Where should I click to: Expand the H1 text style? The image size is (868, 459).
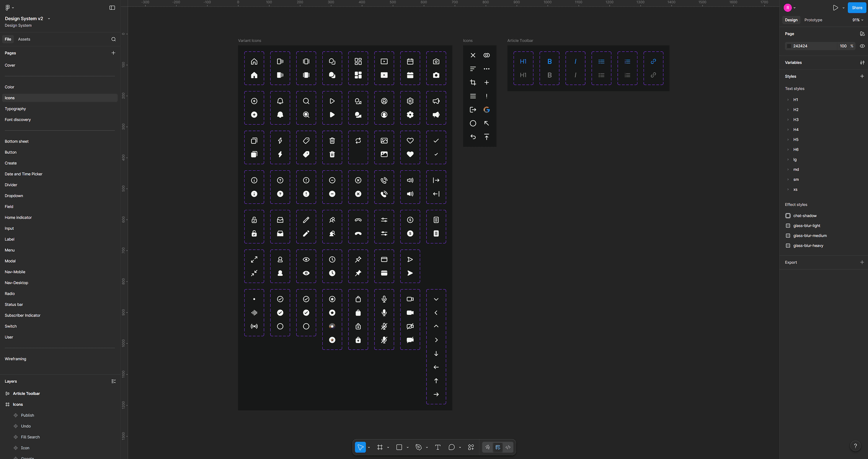coord(788,100)
